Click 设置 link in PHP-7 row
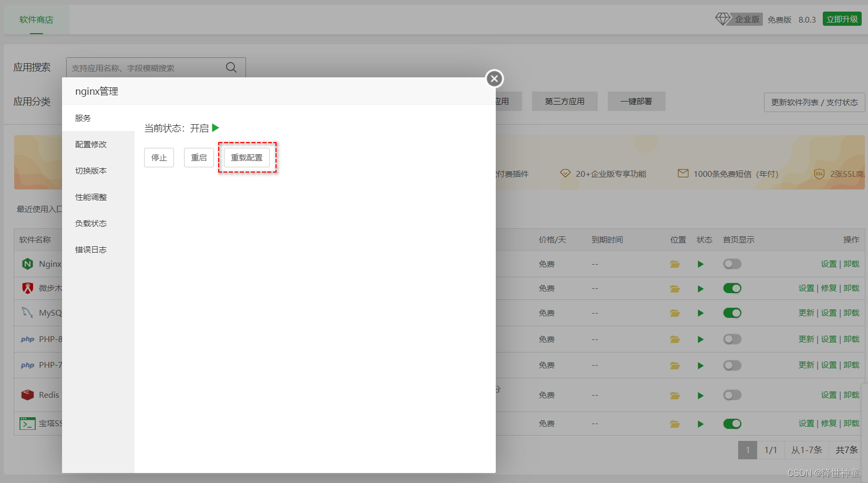The image size is (868, 483). click(829, 365)
